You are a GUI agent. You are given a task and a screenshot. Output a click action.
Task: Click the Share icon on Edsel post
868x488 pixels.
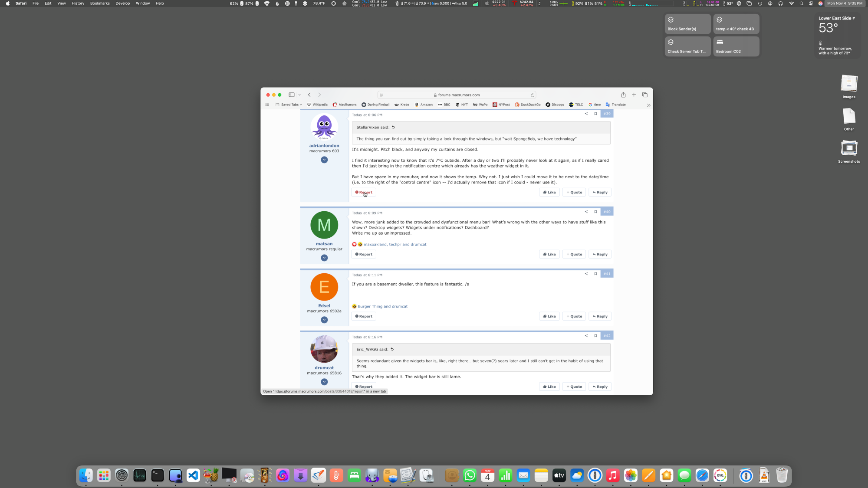[586, 273]
